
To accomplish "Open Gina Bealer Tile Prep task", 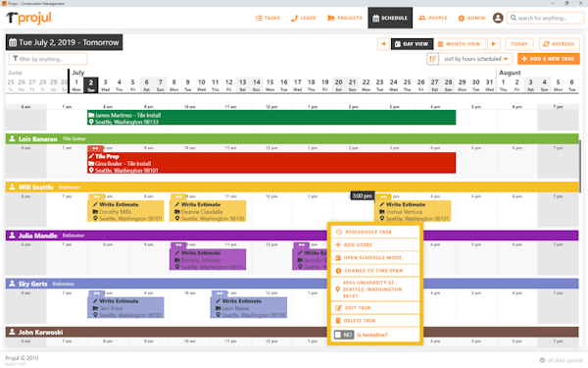I will pos(271,163).
